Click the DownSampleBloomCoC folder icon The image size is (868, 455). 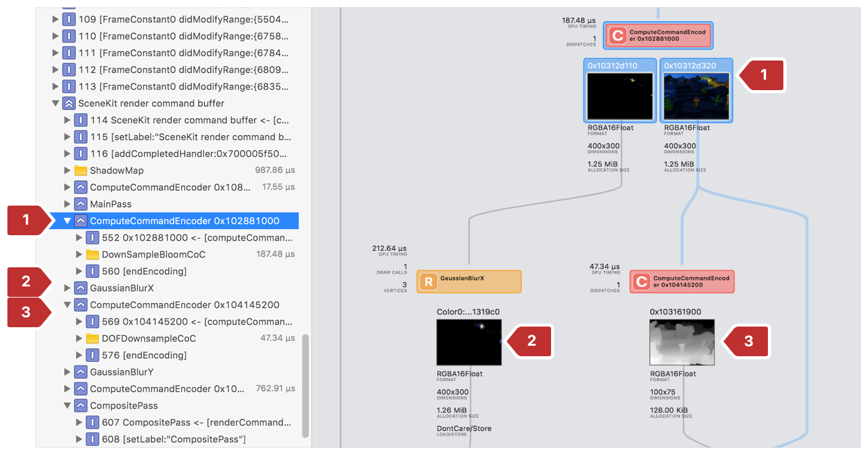(92, 254)
